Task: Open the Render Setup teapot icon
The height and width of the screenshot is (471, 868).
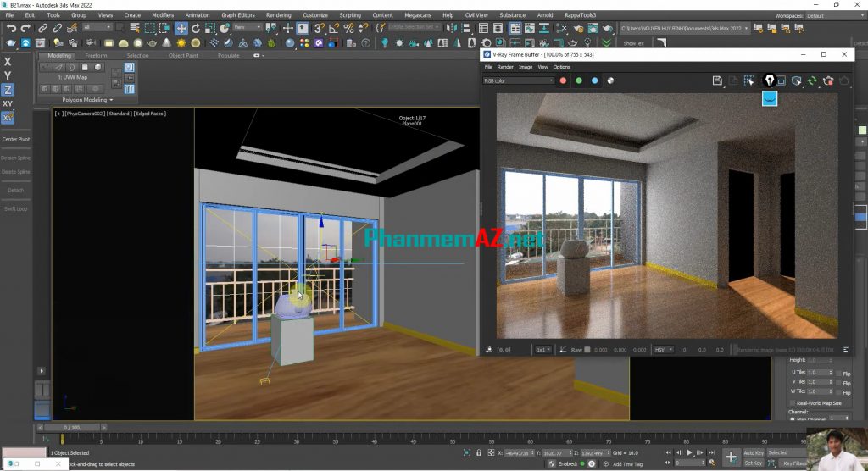Action: click(x=578, y=28)
